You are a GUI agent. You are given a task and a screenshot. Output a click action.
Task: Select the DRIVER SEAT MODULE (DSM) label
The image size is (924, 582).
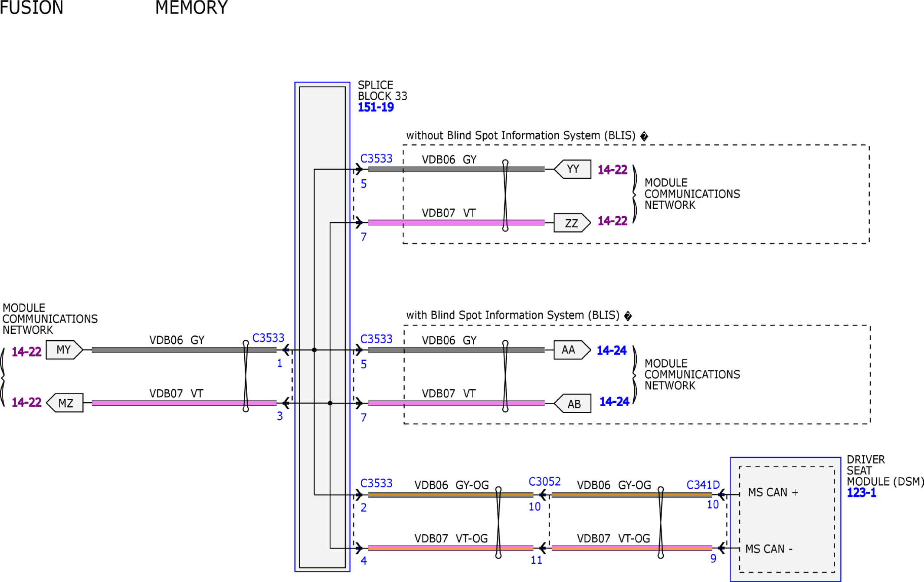click(x=885, y=470)
